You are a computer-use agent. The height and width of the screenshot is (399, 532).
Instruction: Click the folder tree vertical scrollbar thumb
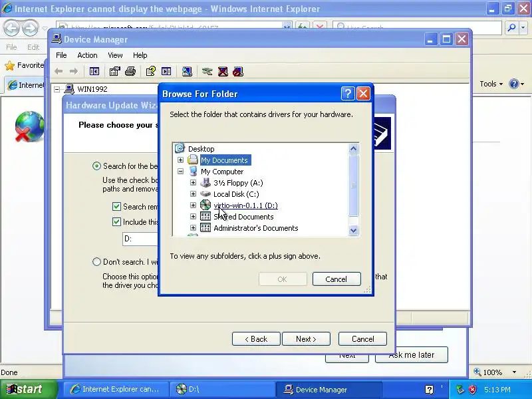353,186
